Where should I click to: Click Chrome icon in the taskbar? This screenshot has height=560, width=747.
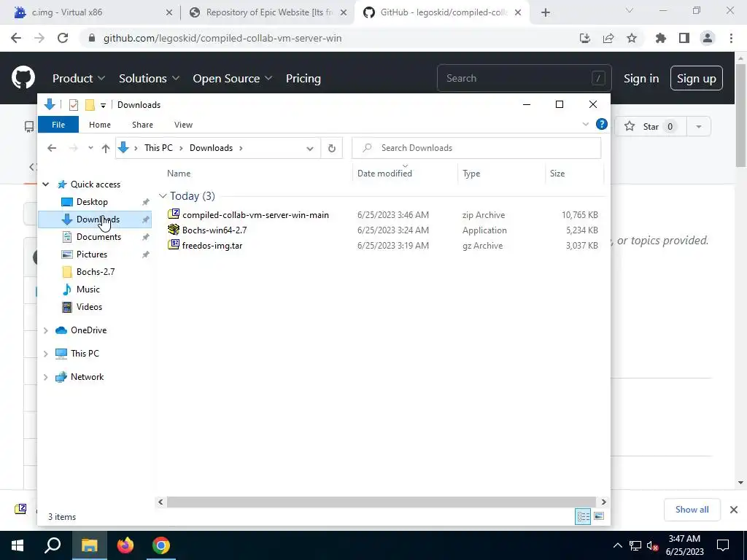(161, 545)
